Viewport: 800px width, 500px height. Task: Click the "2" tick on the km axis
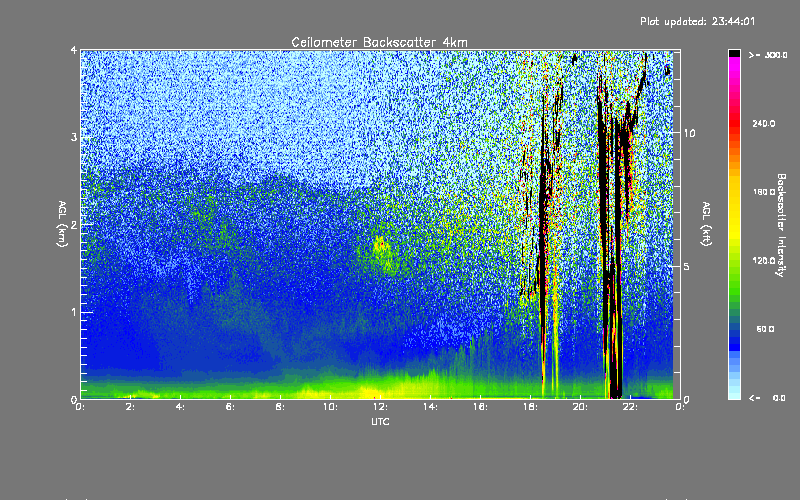click(74, 224)
